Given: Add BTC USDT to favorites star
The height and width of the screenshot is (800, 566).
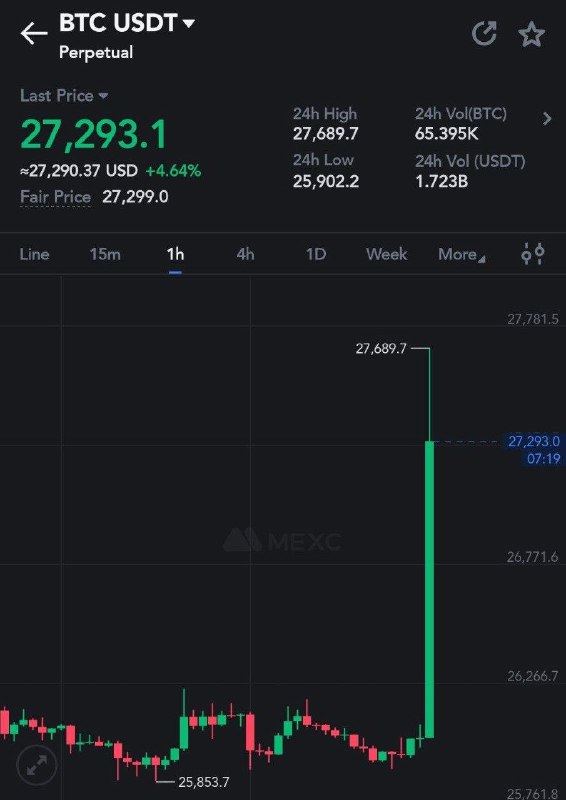Looking at the screenshot, I should [531, 34].
